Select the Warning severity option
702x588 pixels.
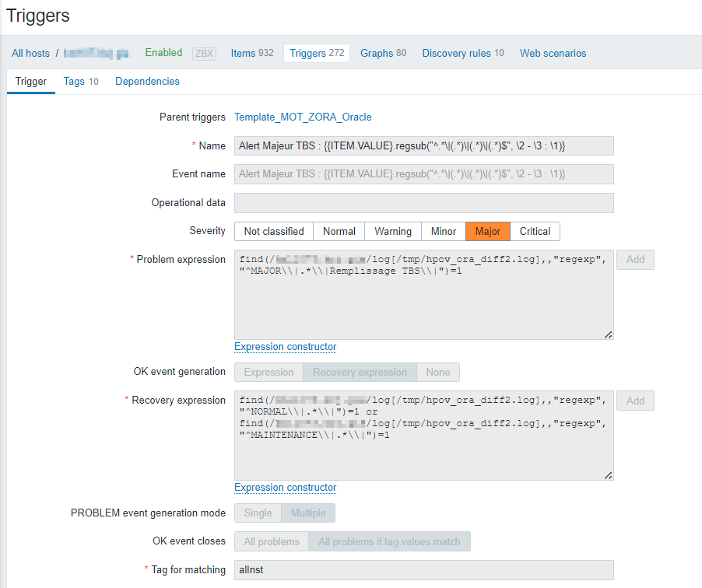(x=393, y=231)
